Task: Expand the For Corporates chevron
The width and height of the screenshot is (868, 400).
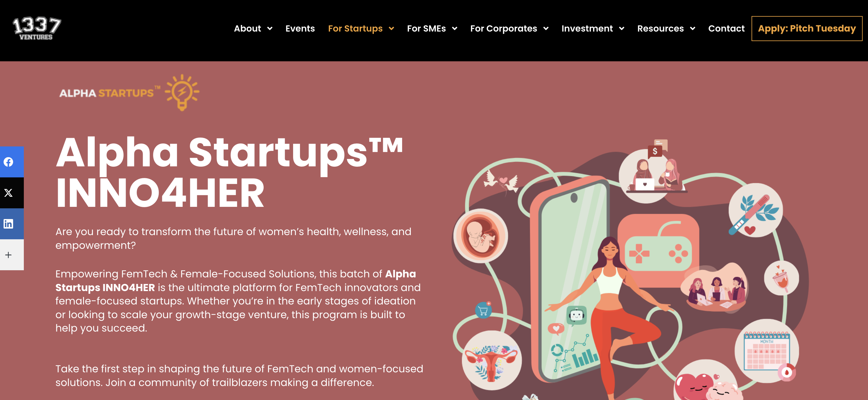Action: coord(546,29)
